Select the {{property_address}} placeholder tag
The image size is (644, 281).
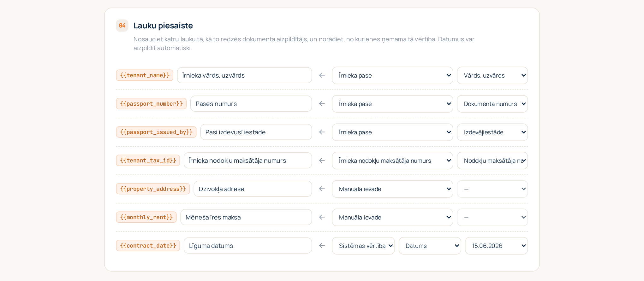coord(153,189)
